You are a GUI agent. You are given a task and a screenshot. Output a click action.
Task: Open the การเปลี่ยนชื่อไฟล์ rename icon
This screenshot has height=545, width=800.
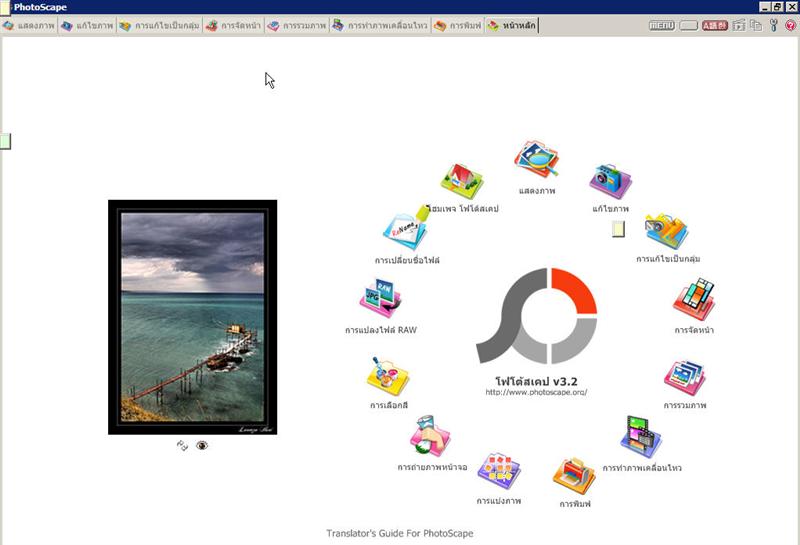point(406,232)
